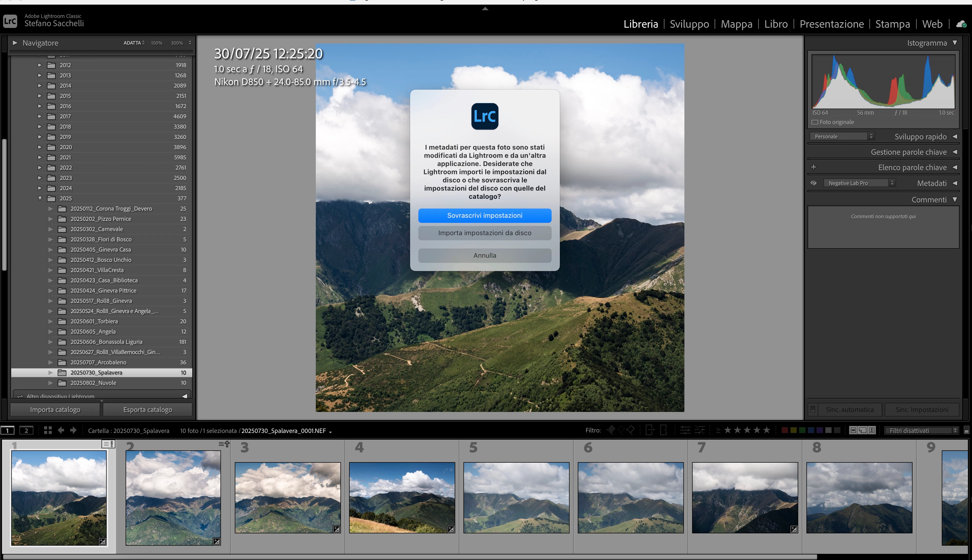Go forward with the right arrow icon
Viewport: 972px width, 560px height.
(x=73, y=430)
